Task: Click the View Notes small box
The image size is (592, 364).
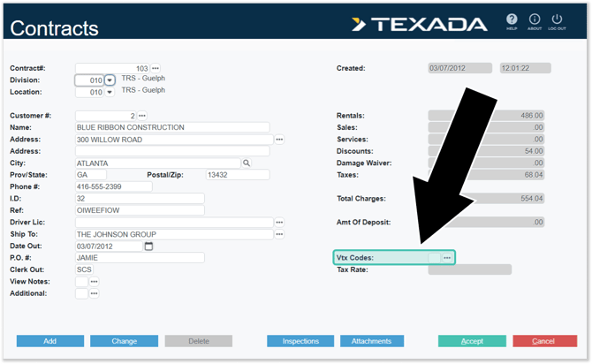Action: (x=81, y=281)
